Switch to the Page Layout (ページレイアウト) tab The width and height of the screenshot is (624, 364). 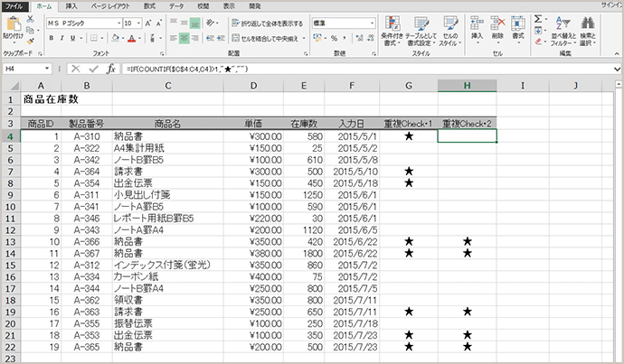pyautogui.click(x=110, y=6)
